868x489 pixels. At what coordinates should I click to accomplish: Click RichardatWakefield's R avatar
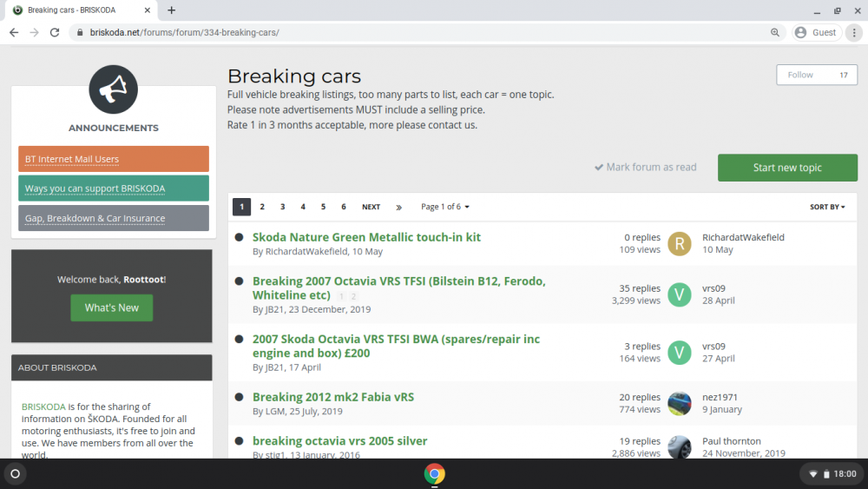(x=680, y=244)
